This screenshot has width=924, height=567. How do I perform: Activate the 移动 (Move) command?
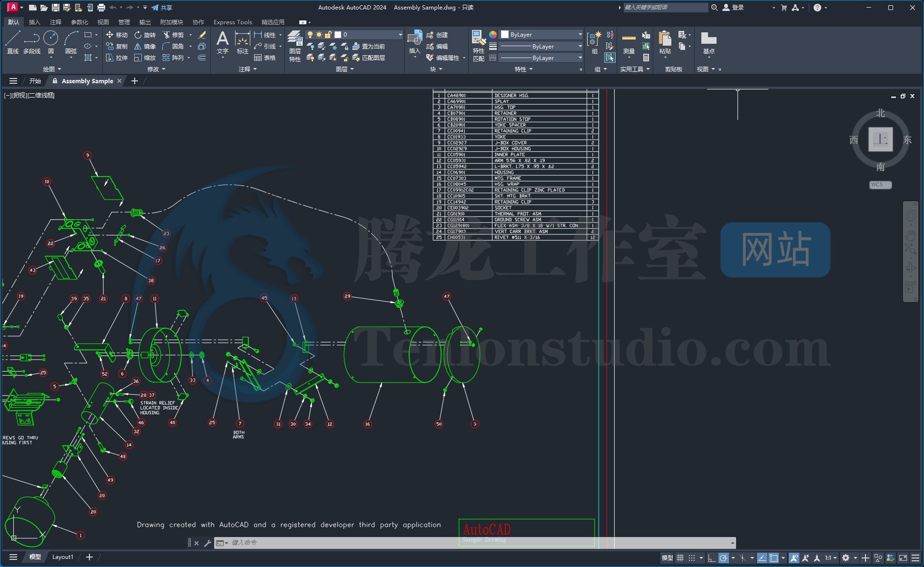coord(117,35)
